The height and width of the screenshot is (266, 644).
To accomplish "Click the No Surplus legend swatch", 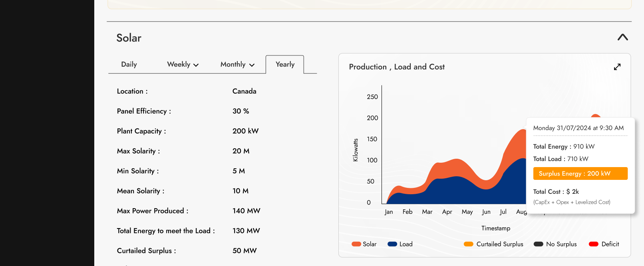I will click(538, 244).
